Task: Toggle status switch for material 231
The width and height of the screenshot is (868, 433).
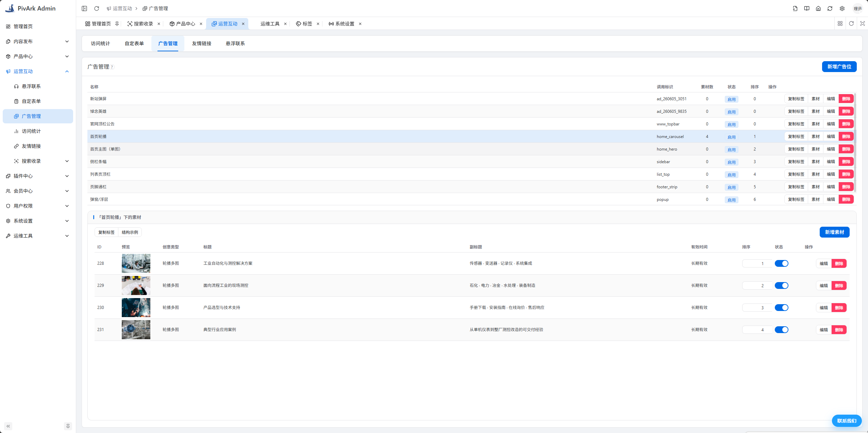Action: click(781, 330)
